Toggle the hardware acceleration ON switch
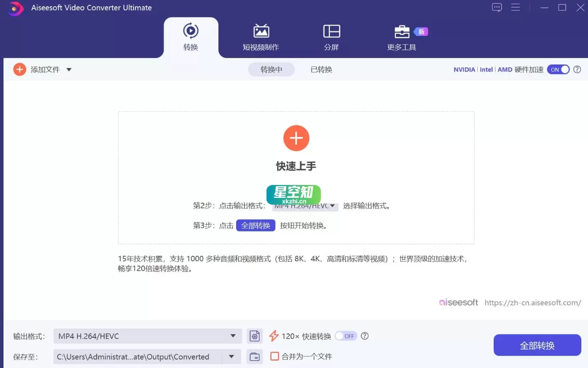The width and height of the screenshot is (588, 368). 558,69
